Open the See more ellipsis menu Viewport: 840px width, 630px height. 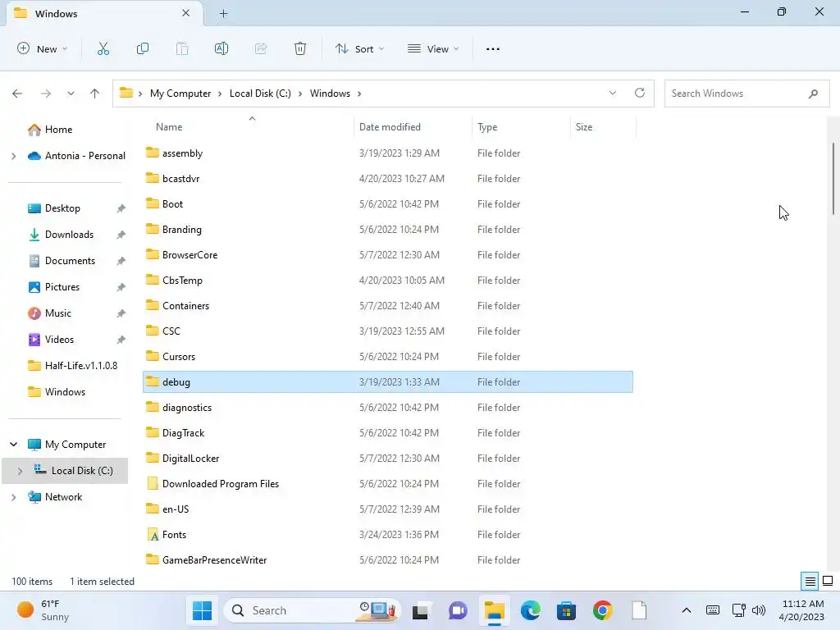493,48
